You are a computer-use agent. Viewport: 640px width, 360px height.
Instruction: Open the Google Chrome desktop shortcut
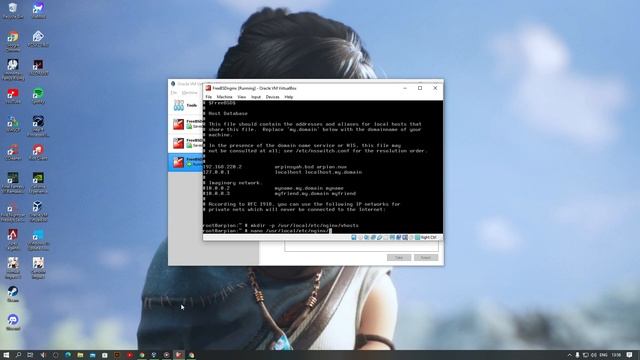(13, 41)
